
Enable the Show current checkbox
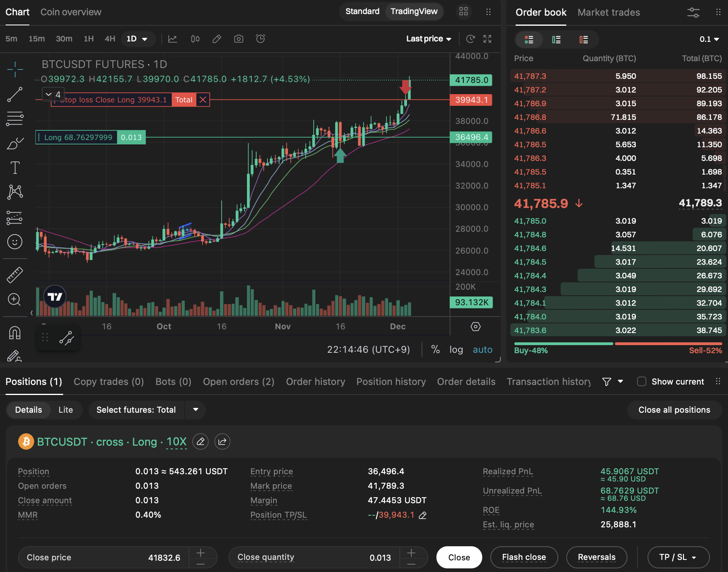pos(642,381)
